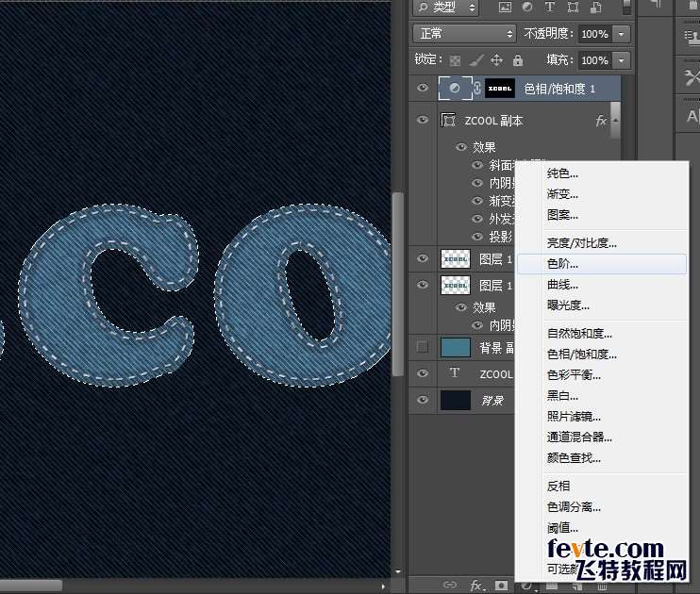The height and width of the screenshot is (594, 700).
Task: Toggle 效果 visibility under ZCOOL 副本
Action: [461, 147]
